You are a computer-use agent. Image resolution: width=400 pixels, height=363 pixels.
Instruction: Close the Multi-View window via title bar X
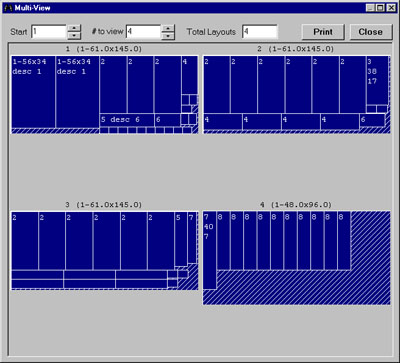coord(390,8)
